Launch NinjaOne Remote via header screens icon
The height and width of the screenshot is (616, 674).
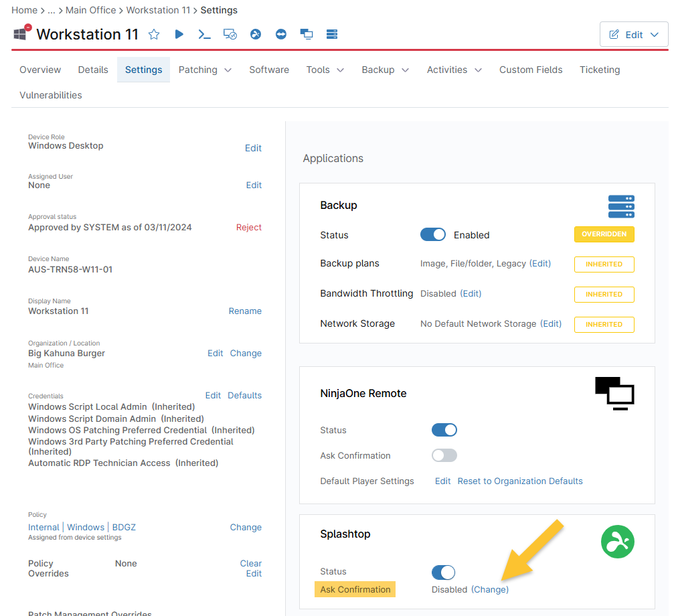point(307,34)
